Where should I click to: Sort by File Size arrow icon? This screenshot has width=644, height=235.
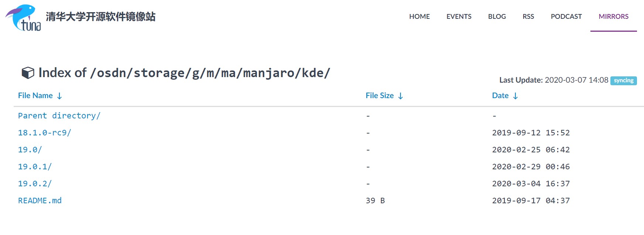(x=401, y=96)
